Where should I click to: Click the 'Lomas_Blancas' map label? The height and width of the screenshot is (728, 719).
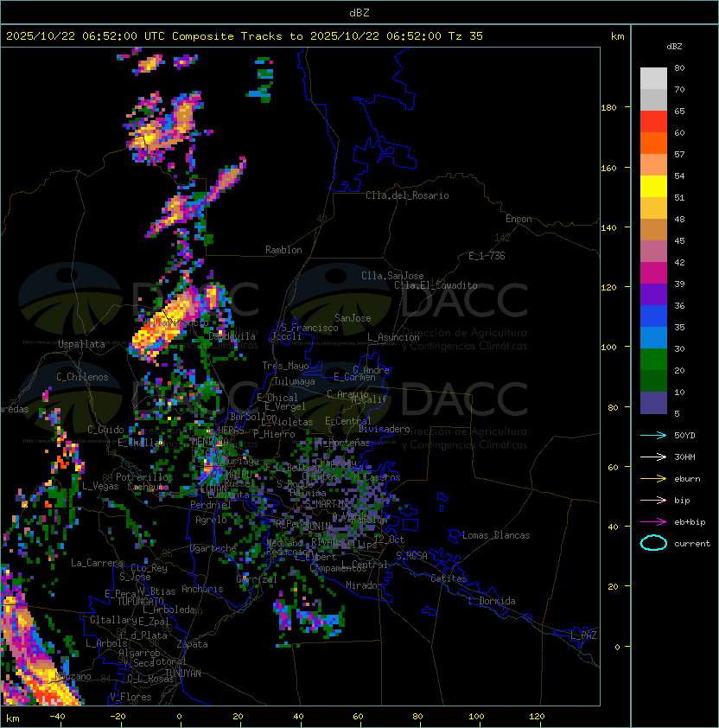(496, 535)
